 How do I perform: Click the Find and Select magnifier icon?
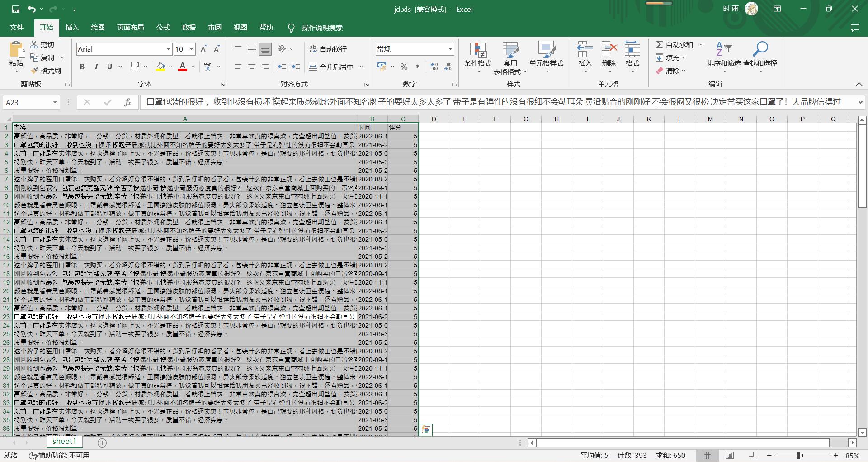click(760, 49)
